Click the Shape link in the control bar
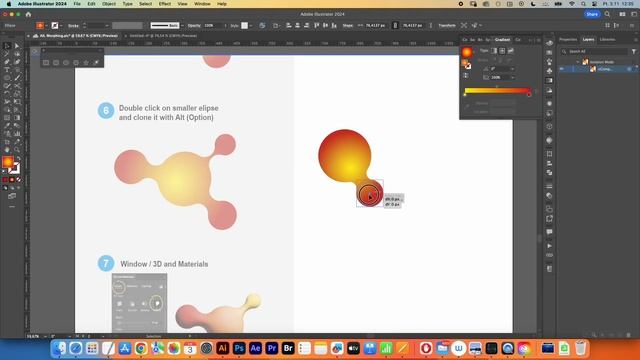 coord(348,25)
